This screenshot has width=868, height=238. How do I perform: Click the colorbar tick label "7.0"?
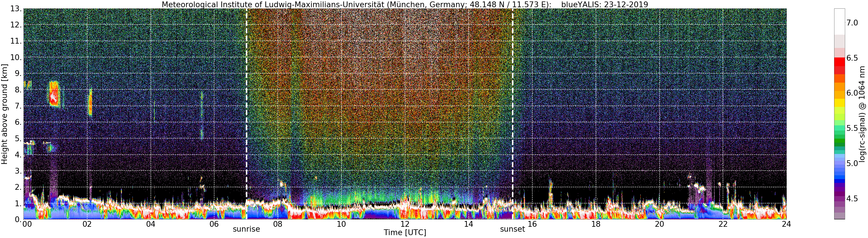[852, 23]
